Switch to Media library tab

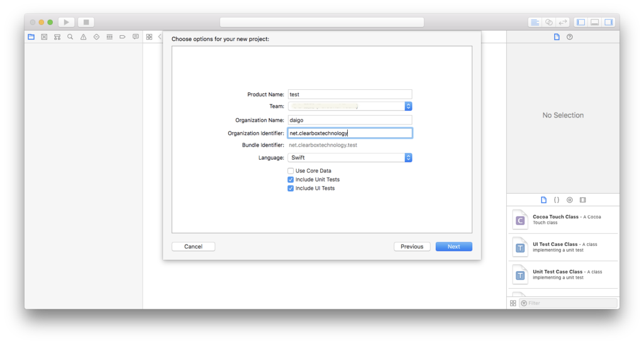point(583,200)
